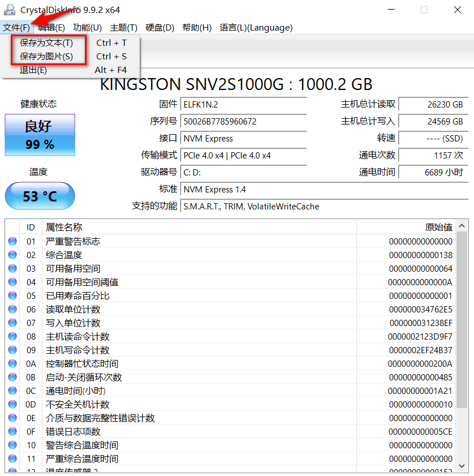Viewport: 474px width, 476px height.
Task: Click the 转速 value ---- (SSD)
Action: (433, 139)
